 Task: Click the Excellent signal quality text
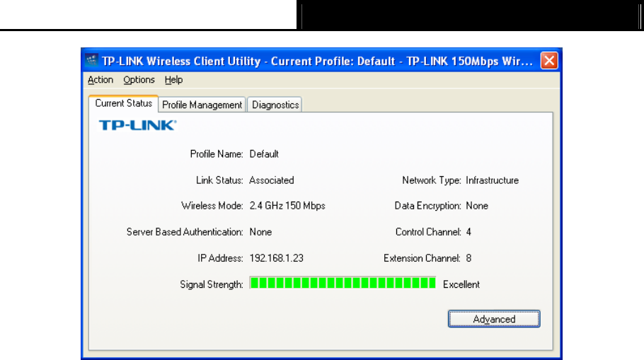(x=461, y=284)
